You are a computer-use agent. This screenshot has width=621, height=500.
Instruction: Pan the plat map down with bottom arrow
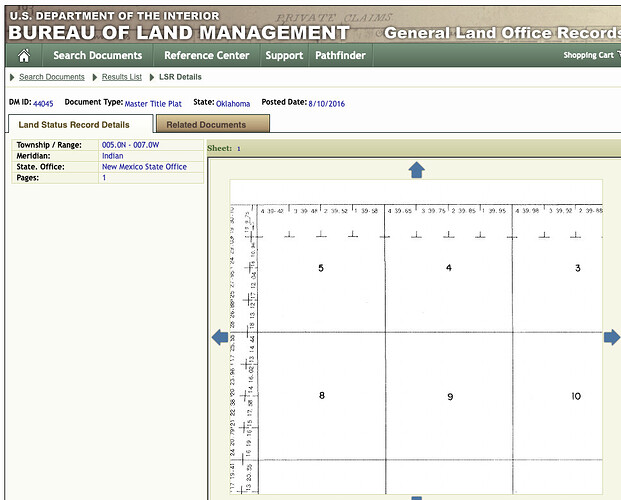pyautogui.click(x=417, y=497)
